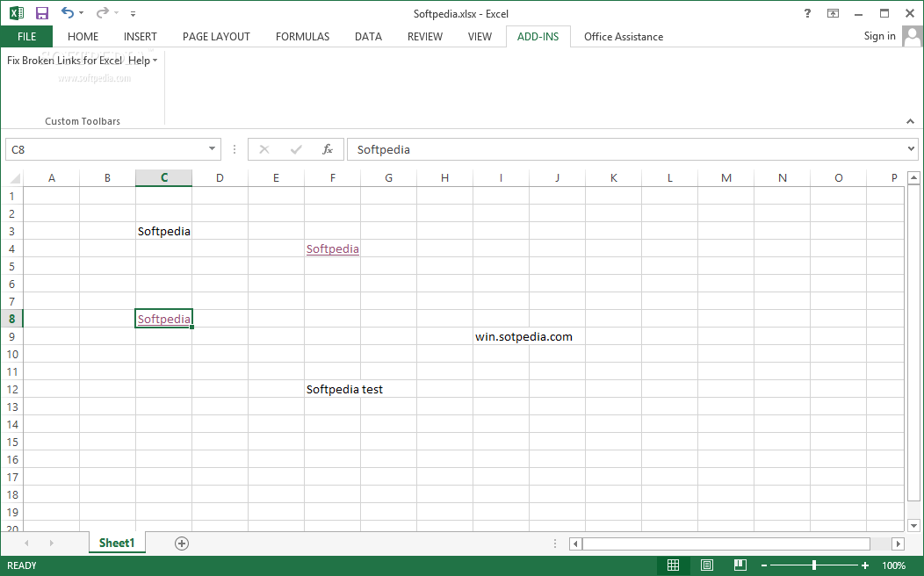
Task: Select column K header
Action: pos(613,178)
